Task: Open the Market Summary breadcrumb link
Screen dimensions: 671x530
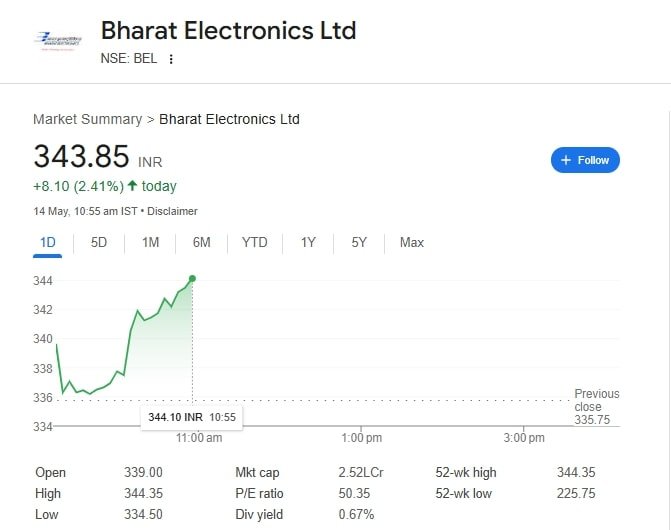Action: [x=87, y=119]
